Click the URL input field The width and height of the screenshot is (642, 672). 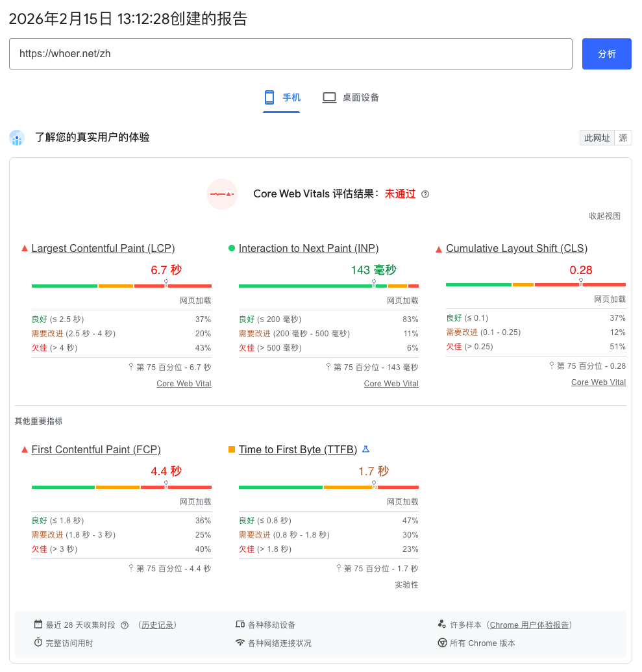290,54
